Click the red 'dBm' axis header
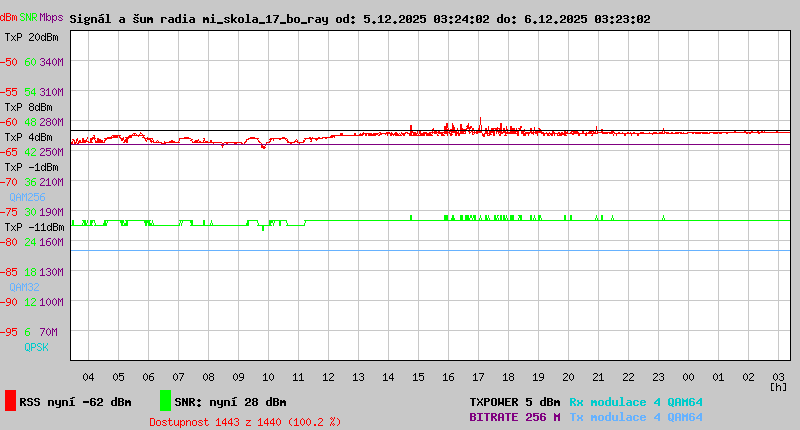The height and width of the screenshot is (430, 800). [9, 18]
